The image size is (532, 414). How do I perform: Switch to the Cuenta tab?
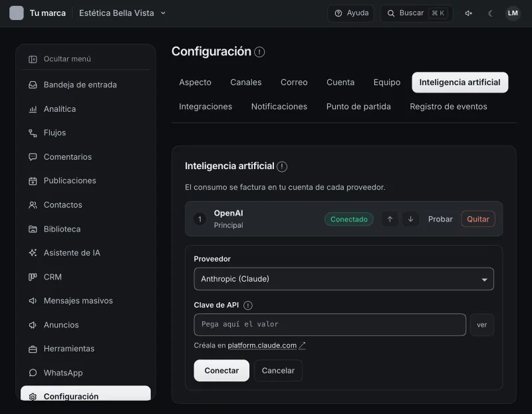click(x=340, y=83)
